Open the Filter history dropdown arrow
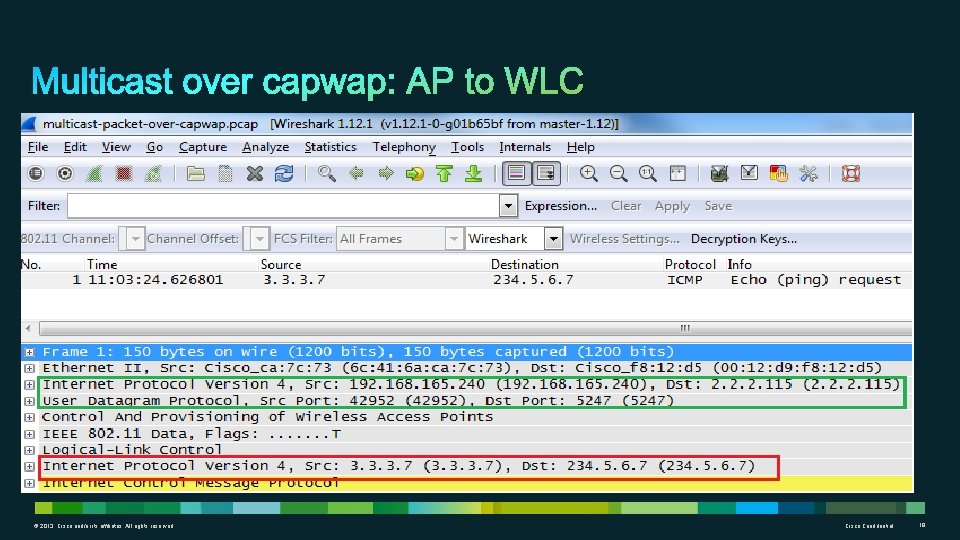This screenshot has width=960, height=540. (508, 206)
